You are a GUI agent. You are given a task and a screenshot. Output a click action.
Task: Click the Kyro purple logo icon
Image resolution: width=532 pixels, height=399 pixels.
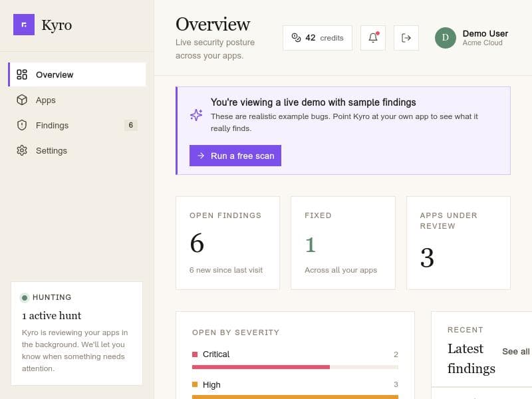24,25
